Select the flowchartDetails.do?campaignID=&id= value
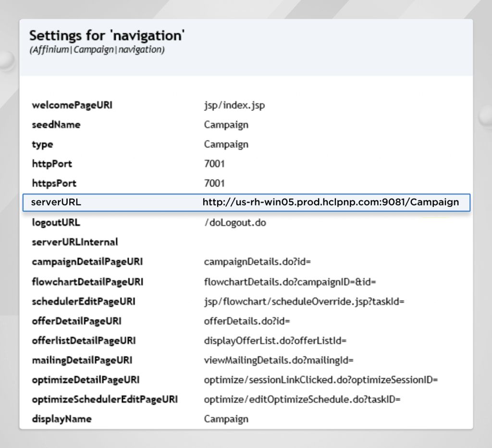492x448 pixels. (x=286, y=282)
